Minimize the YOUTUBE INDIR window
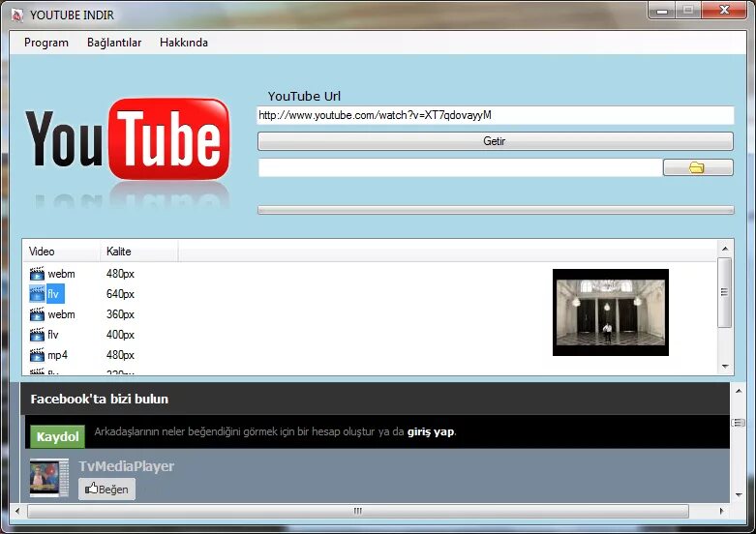This screenshot has height=534, width=756. (662, 10)
